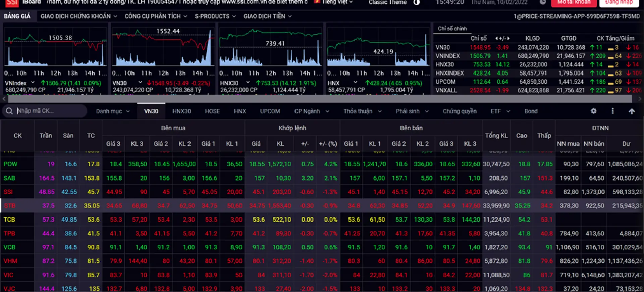
Task: Open the VHM stock ticker
Action: click(10, 261)
